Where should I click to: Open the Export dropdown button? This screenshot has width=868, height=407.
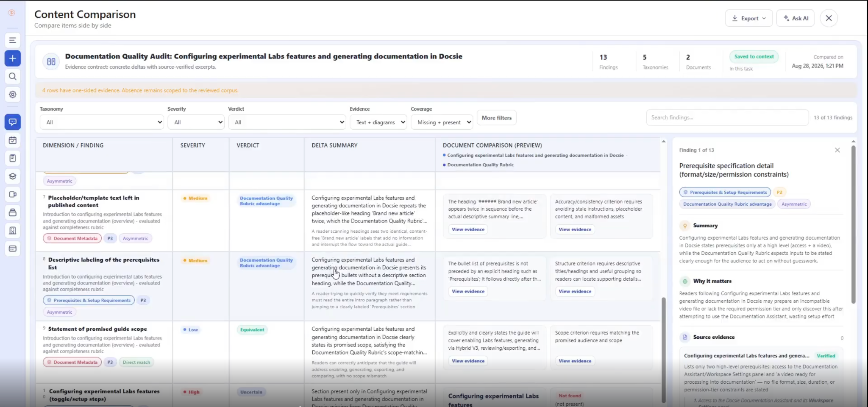click(749, 18)
